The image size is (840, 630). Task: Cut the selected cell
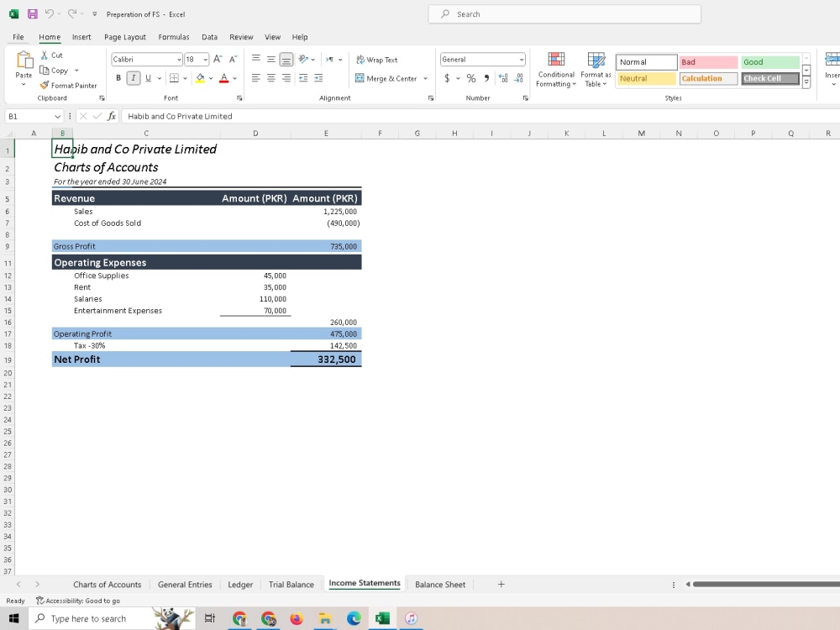click(x=51, y=55)
